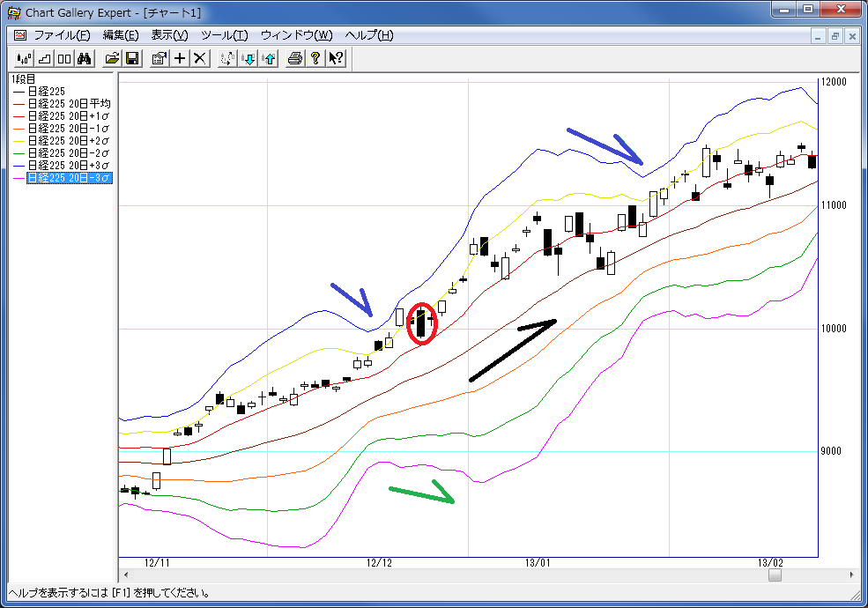Viewport: 868px width, 608px height.
Task: Click the open folder icon
Action: [113, 58]
